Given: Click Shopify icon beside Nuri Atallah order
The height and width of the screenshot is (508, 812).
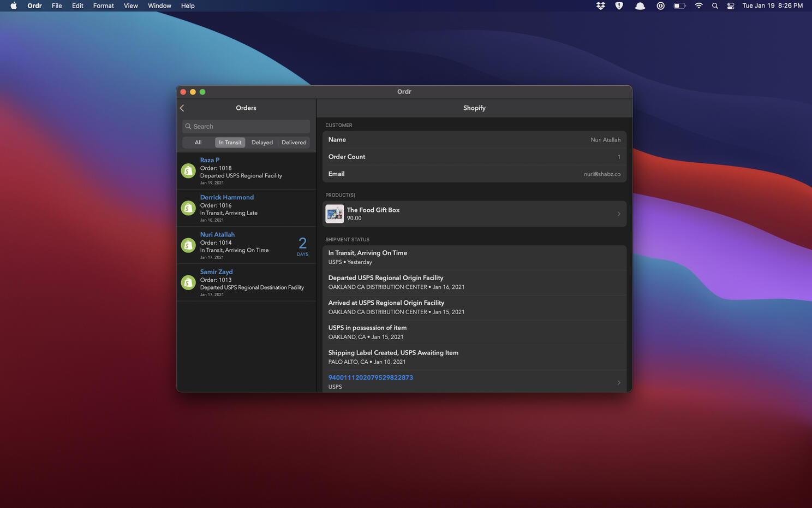Looking at the screenshot, I should pos(188,245).
